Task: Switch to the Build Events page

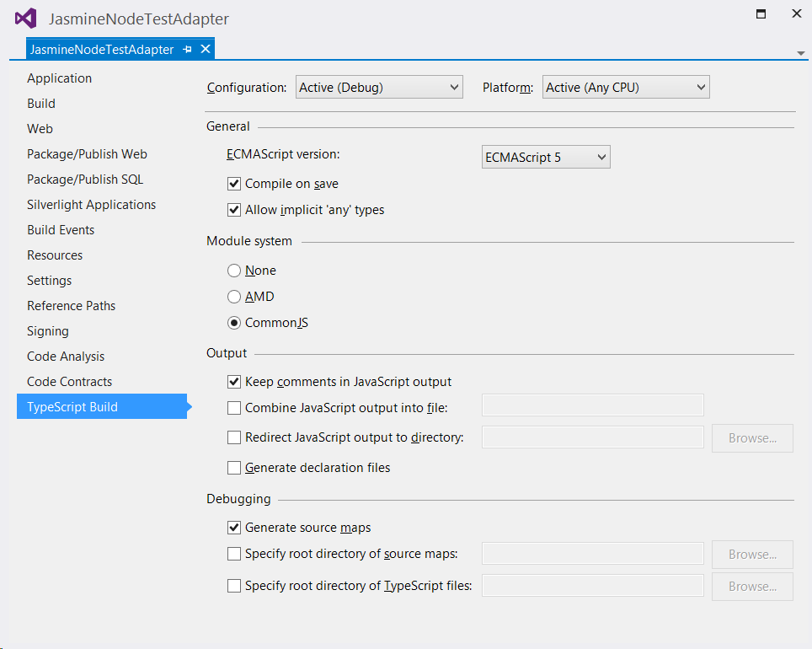Action: (x=60, y=229)
